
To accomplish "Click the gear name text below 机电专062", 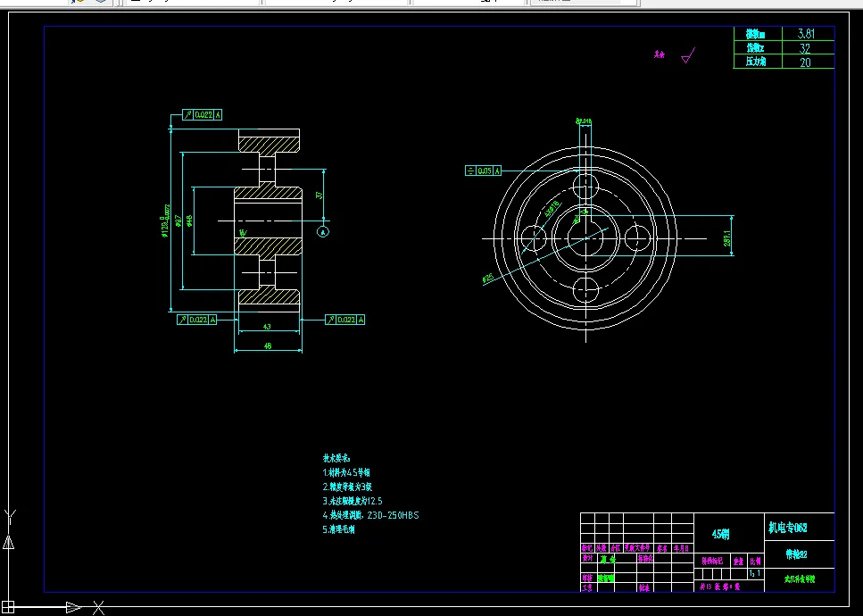I will (796, 554).
